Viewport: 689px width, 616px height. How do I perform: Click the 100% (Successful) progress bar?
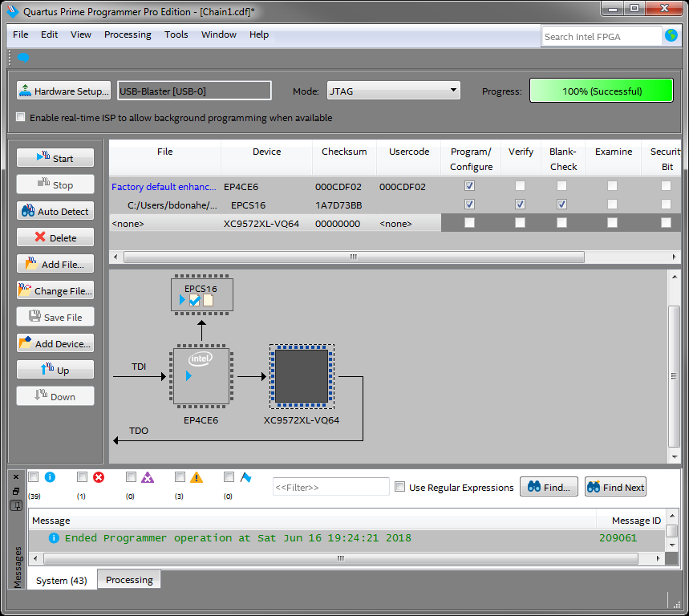pyautogui.click(x=602, y=91)
